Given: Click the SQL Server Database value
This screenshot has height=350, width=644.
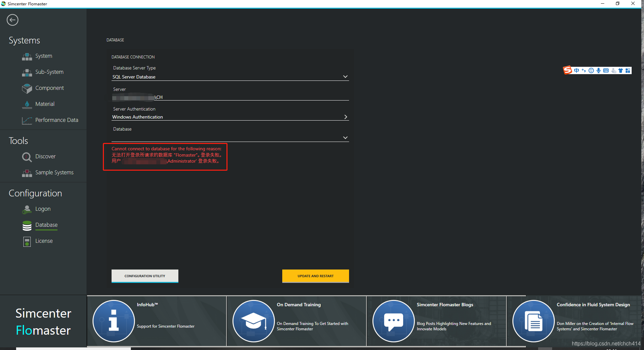Looking at the screenshot, I should [x=134, y=77].
